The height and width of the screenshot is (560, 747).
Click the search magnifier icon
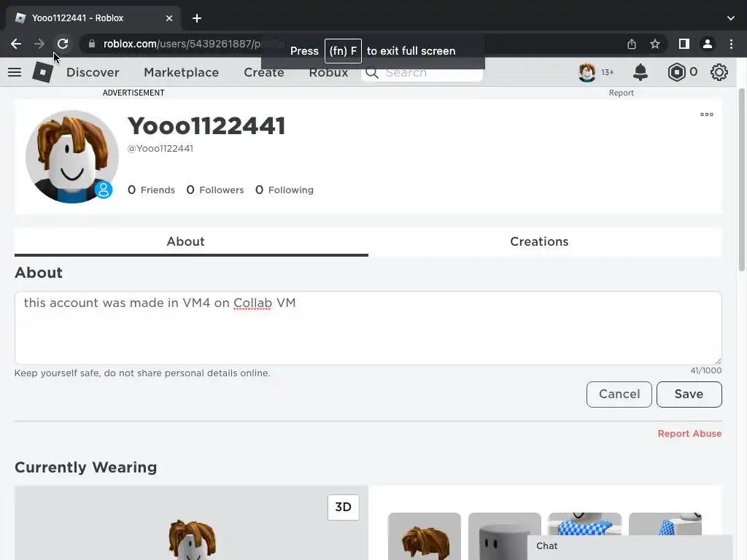click(372, 73)
